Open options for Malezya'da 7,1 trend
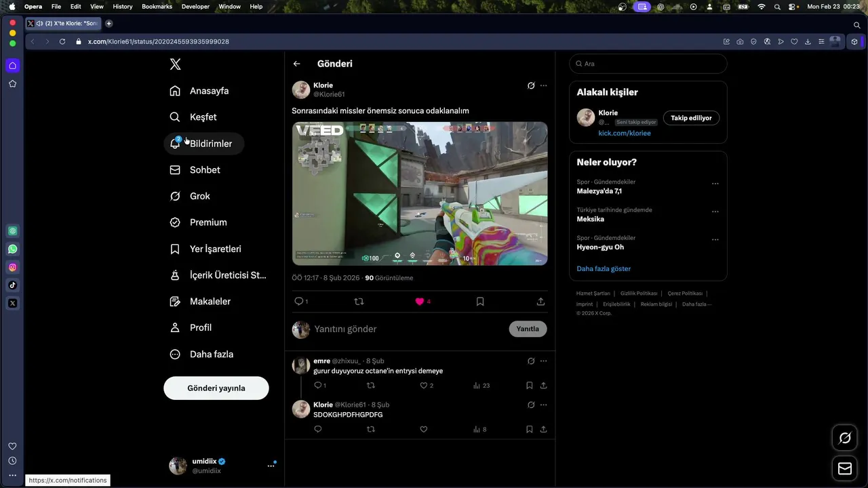The width and height of the screenshot is (868, 488). [x=715, y=184]
